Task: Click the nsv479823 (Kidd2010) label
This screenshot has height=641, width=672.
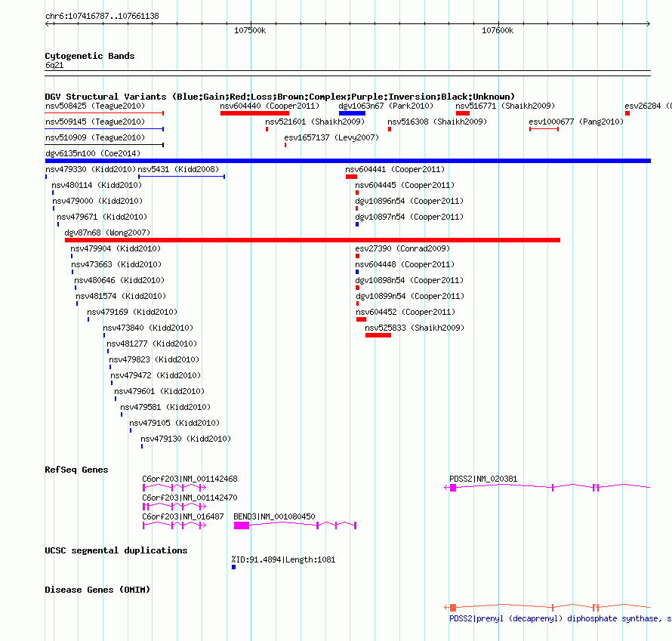Action: (154, 359)
